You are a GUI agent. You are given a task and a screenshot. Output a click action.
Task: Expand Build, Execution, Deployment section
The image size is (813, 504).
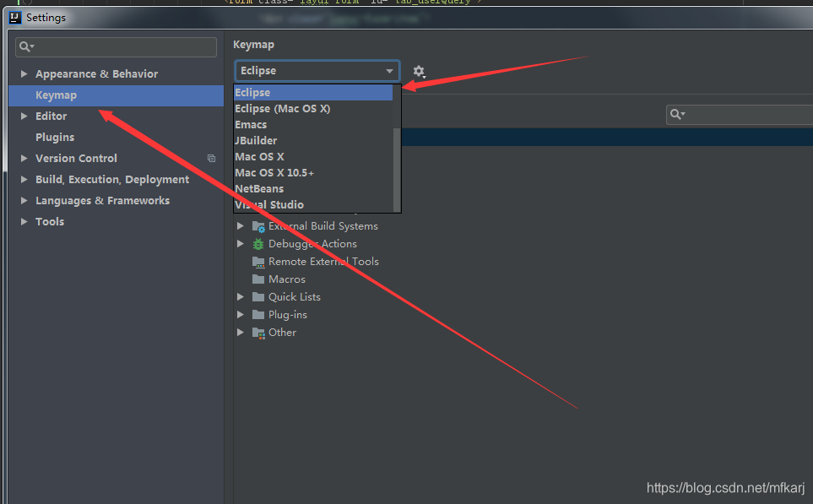pos(24,180)
